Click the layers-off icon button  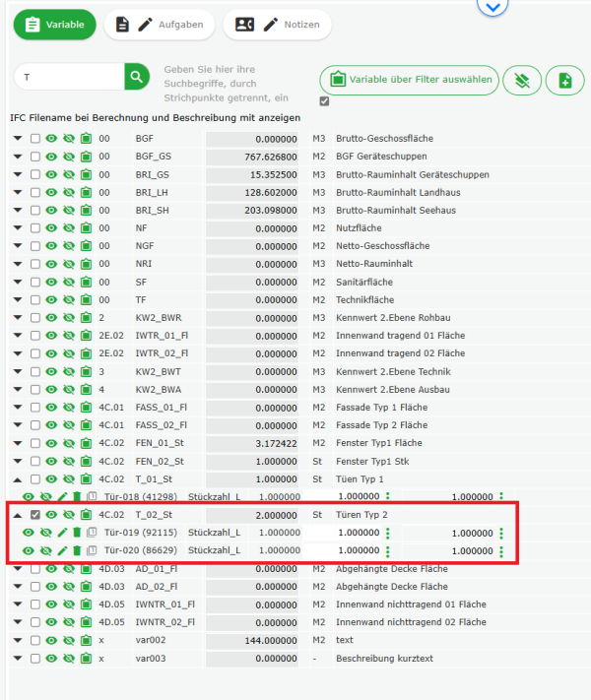click(x=522, y=80)
